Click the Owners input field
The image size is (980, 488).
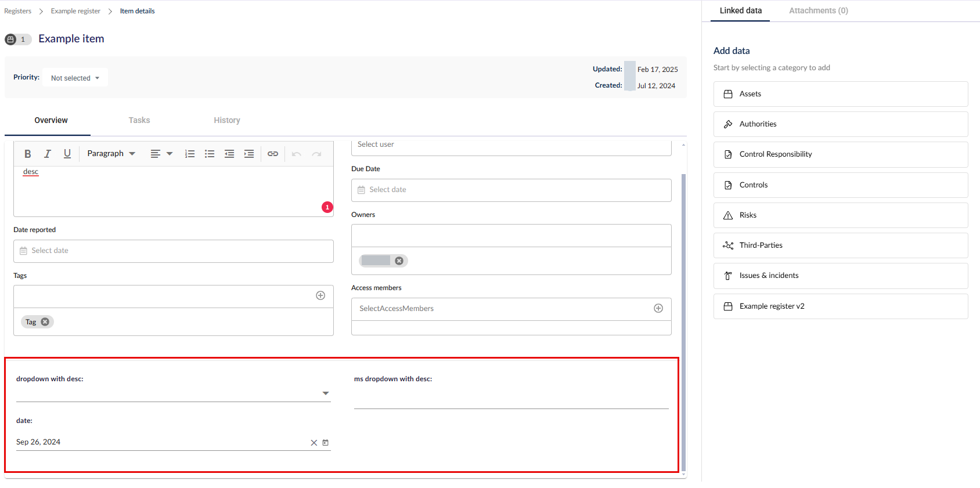pos(511,236)
